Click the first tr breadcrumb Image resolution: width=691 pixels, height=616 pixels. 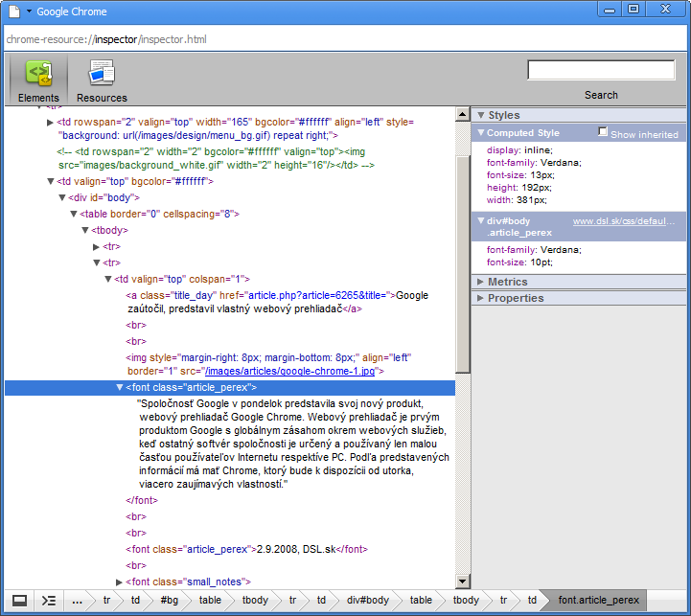[x=106, y=600]
